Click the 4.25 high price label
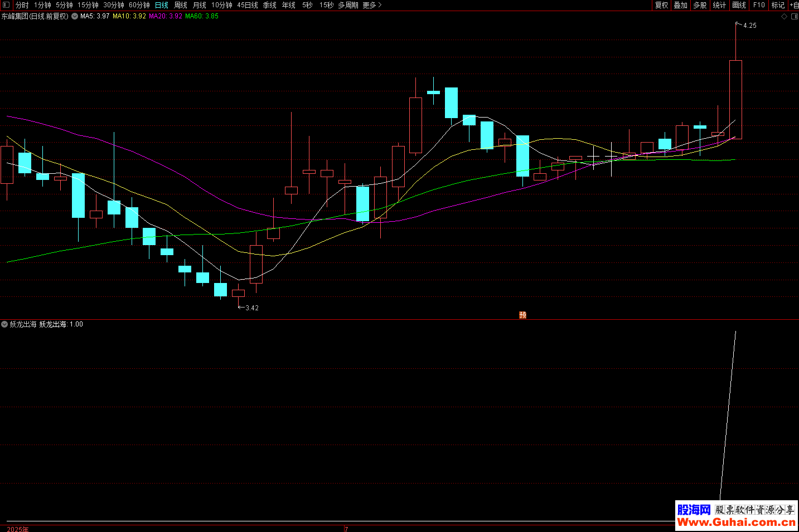 750,26
